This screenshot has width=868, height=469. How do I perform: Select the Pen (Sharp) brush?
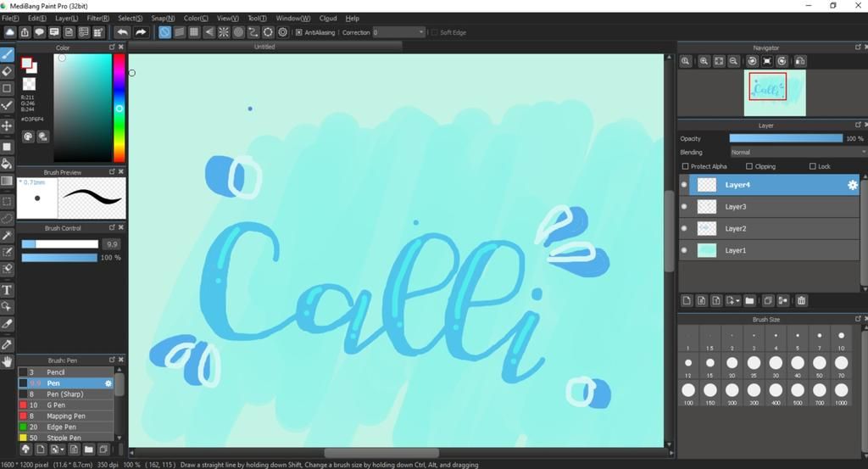pos(66,394)
